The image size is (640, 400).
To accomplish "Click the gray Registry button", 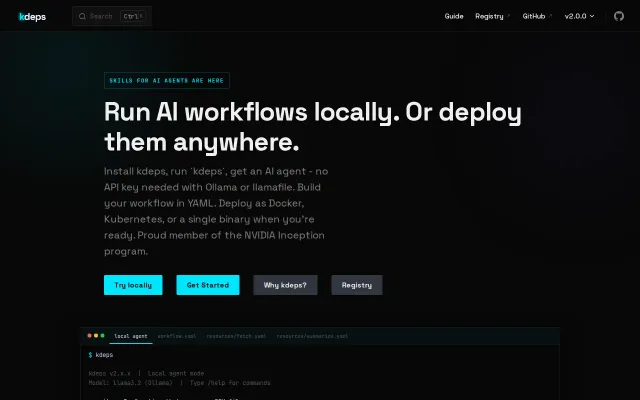I will coord(357,285).
